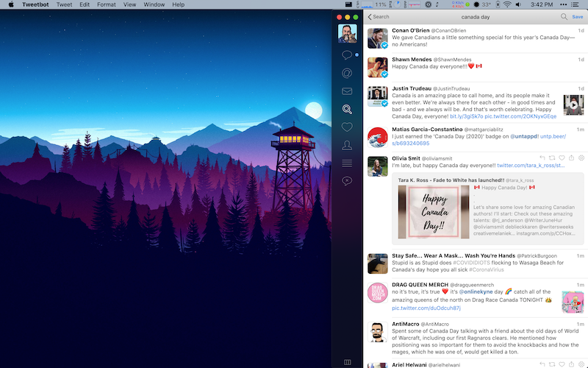Open Olivia Smit's avatar
The height and width of the screenshot is (368, 588).
(378, 166)
